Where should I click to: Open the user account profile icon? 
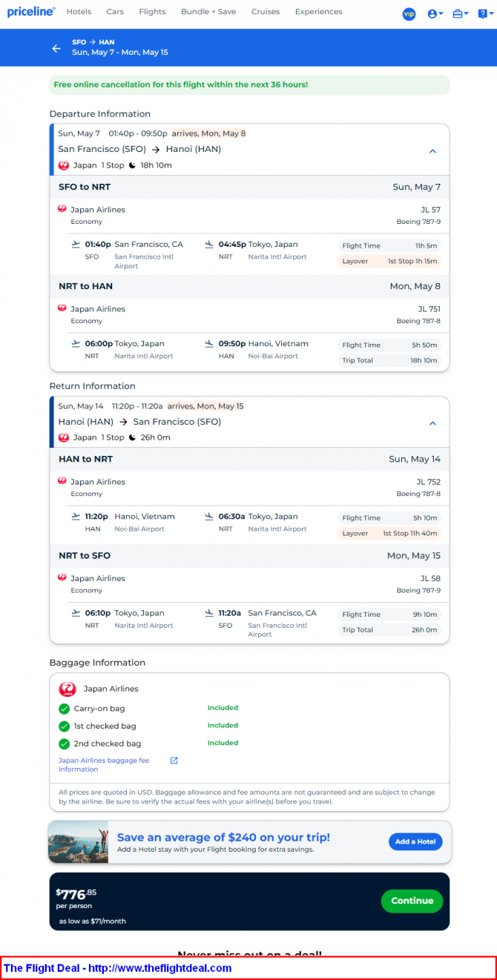tap(432, 13)
